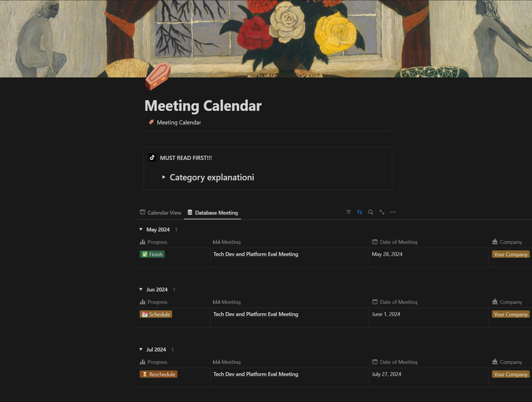This screenshot has width=532, height=402.
Task: Click the filter icon in database toolbar
Action: coord(348,212)
